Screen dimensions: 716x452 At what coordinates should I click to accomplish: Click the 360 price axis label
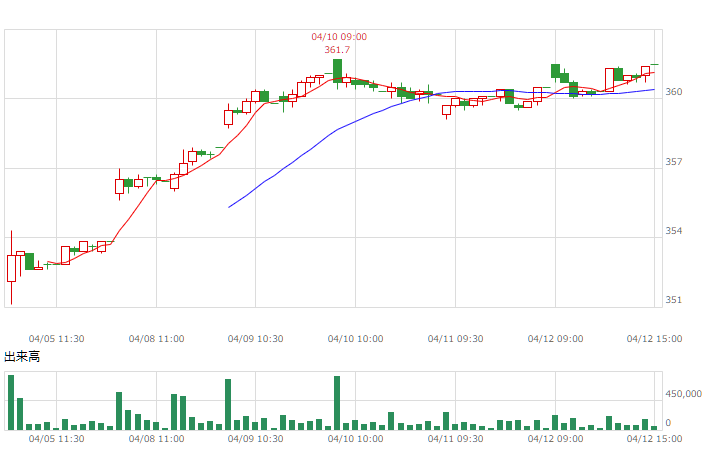(674, 92)
